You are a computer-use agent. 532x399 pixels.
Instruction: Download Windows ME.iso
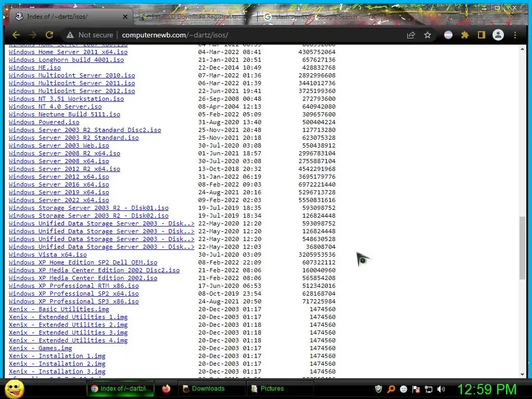tap(35, 68)
